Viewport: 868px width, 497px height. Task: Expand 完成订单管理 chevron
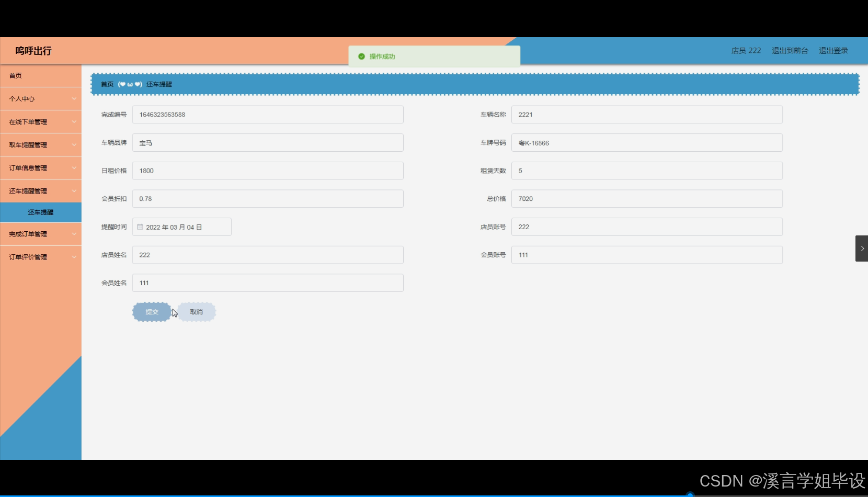click(74, 234)
